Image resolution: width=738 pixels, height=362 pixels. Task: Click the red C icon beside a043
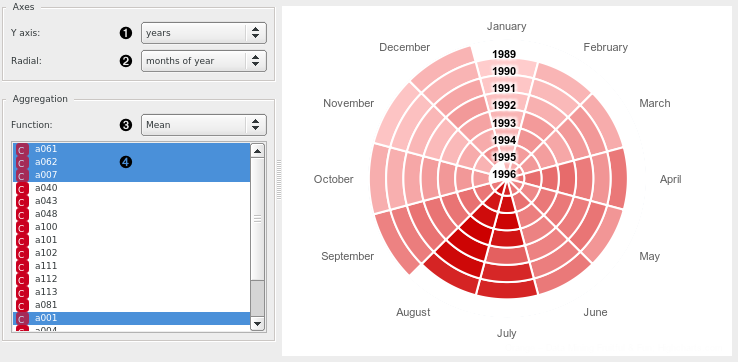[22, 202]
